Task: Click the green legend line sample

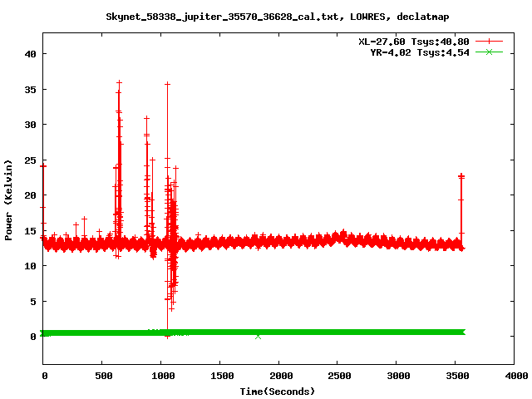Action: [x=489, y=52]
